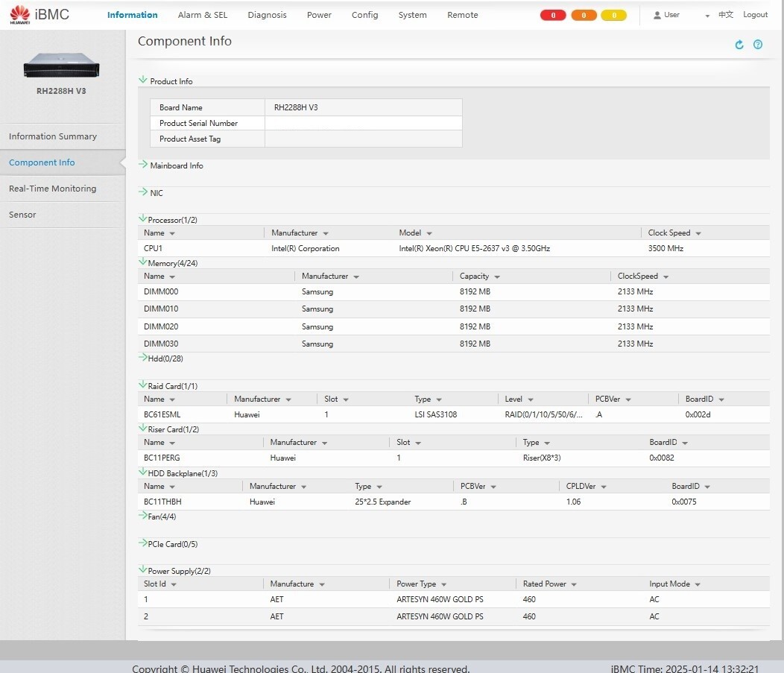Sort Riser Card table by Slot arrow

click(x=418, y=443)
